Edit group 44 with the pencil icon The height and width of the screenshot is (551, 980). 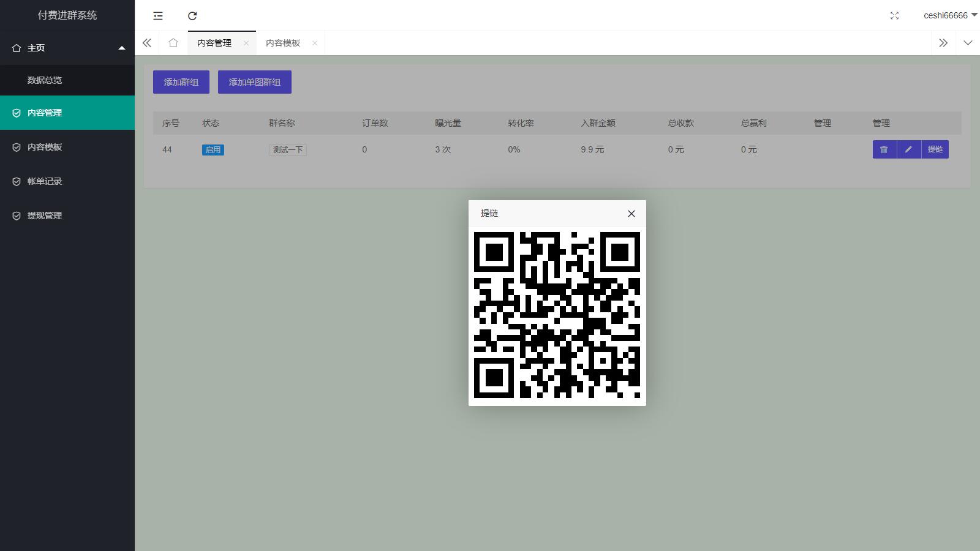(x=909, y=149)
